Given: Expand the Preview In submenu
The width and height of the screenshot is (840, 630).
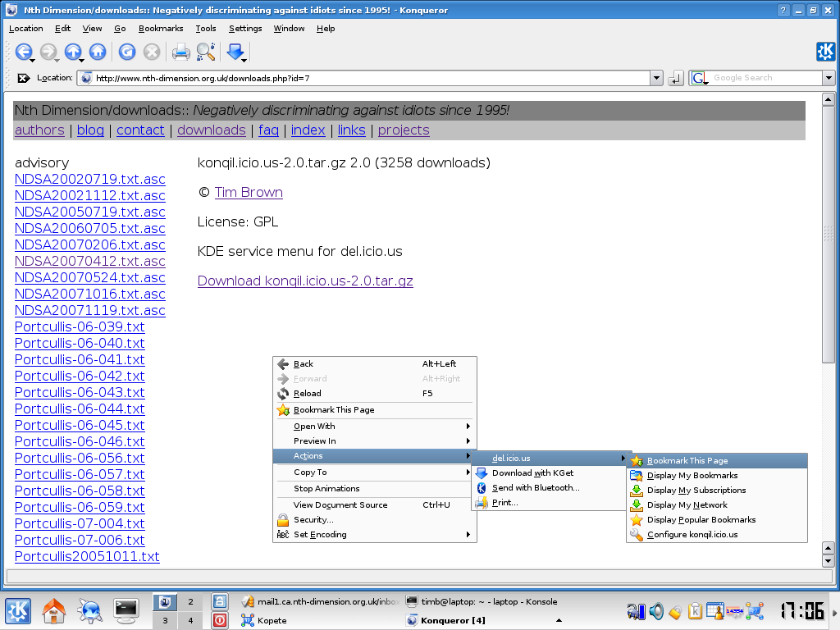Looking at the screenshot, I should [374, 441].
